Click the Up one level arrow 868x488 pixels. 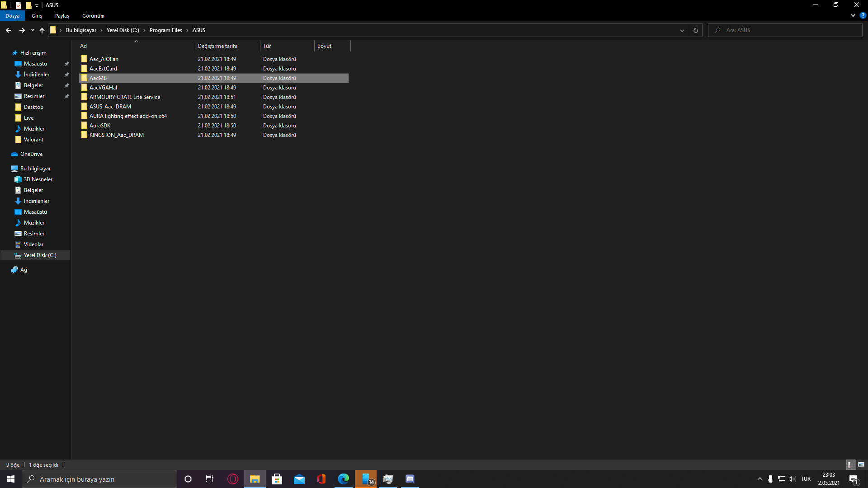coord(42,30)
